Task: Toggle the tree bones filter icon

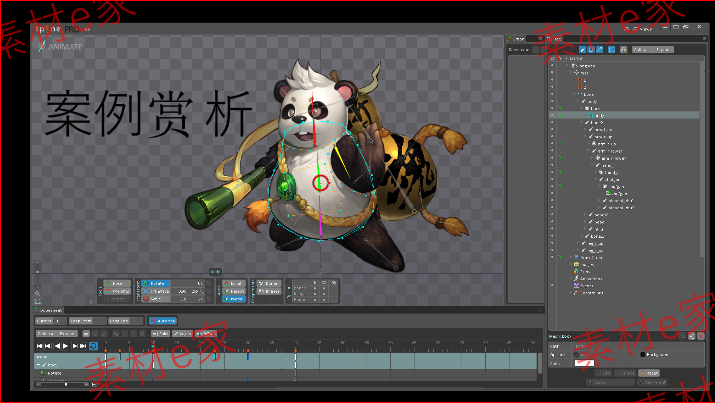Action: 582,49
